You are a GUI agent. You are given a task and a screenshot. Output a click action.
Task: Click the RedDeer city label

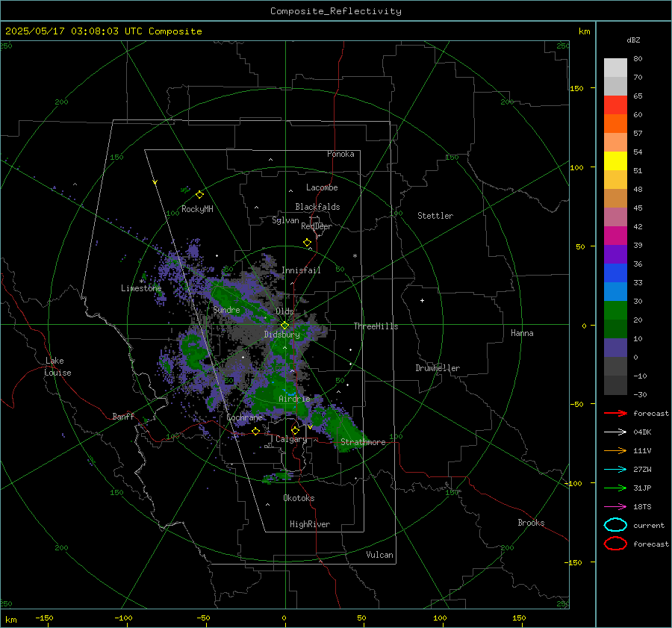pyautogui.click(x=317, y=226)
